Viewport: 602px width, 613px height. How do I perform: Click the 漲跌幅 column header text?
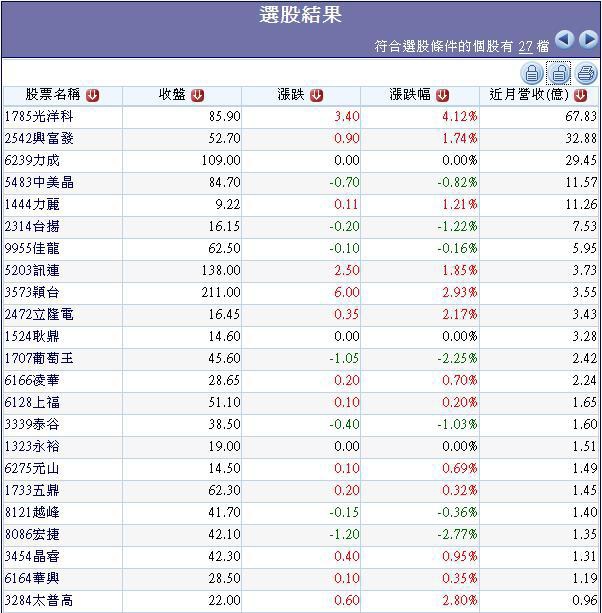[410, 95]
